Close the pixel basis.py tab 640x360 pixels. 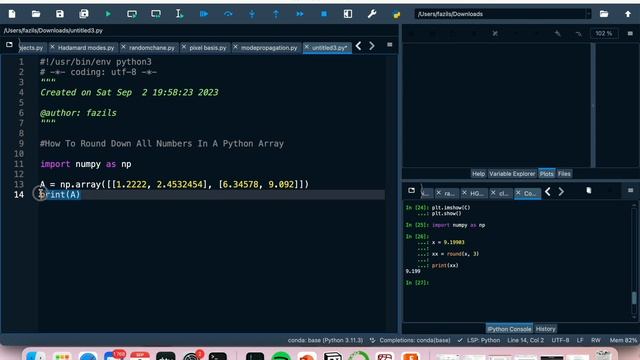(x=184, y=47)
